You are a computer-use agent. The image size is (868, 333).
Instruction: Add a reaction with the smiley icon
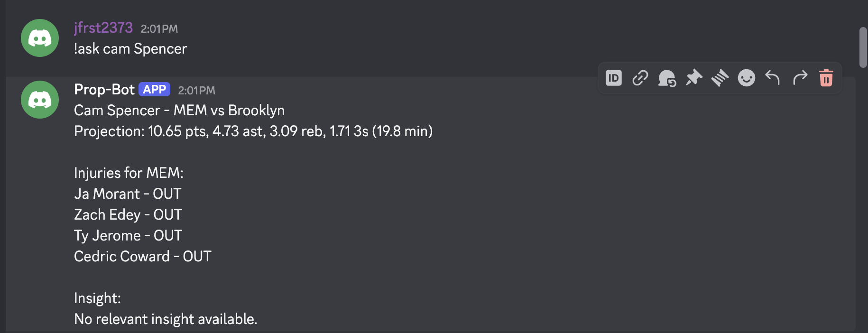pos(747,78)
